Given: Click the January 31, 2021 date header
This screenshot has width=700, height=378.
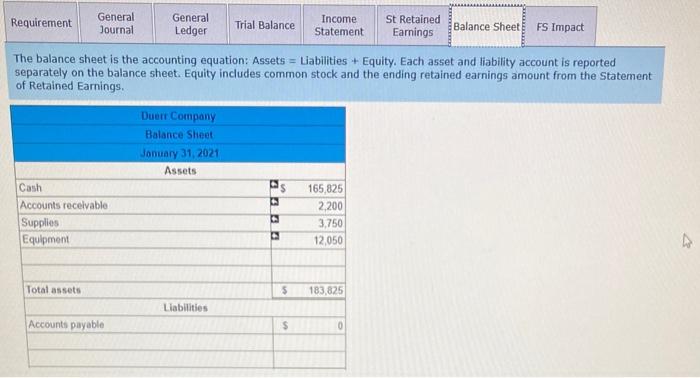Looking at the screenshot, I should (x=179, y=153).
